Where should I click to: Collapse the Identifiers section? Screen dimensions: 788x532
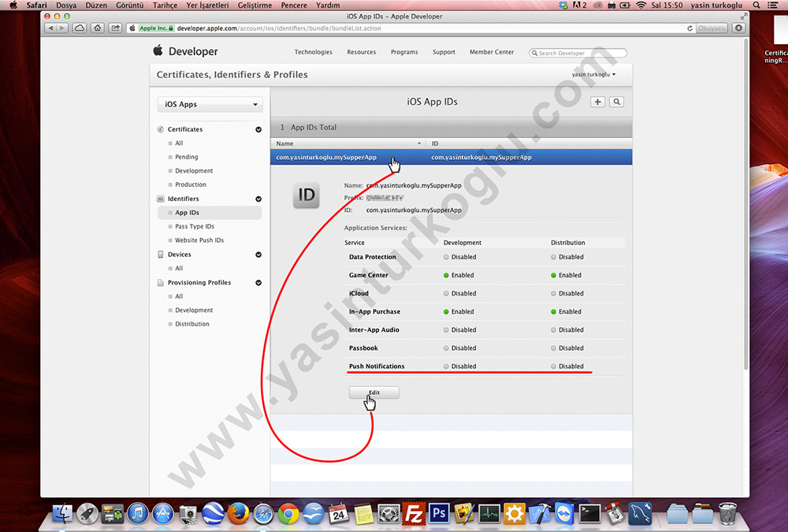click(258, 199)
